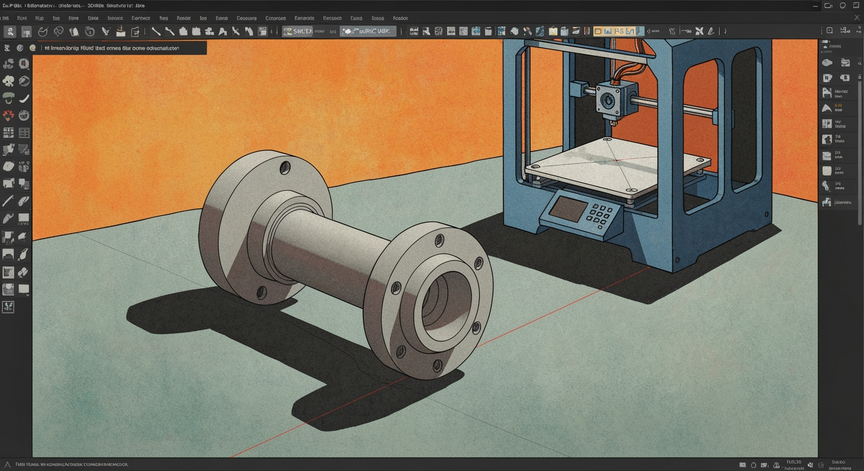864x471 pixels.
Task: Click the square-with-plus icon in upper-right toolbar
Action: pyautogui.click(x=830, y=31)
